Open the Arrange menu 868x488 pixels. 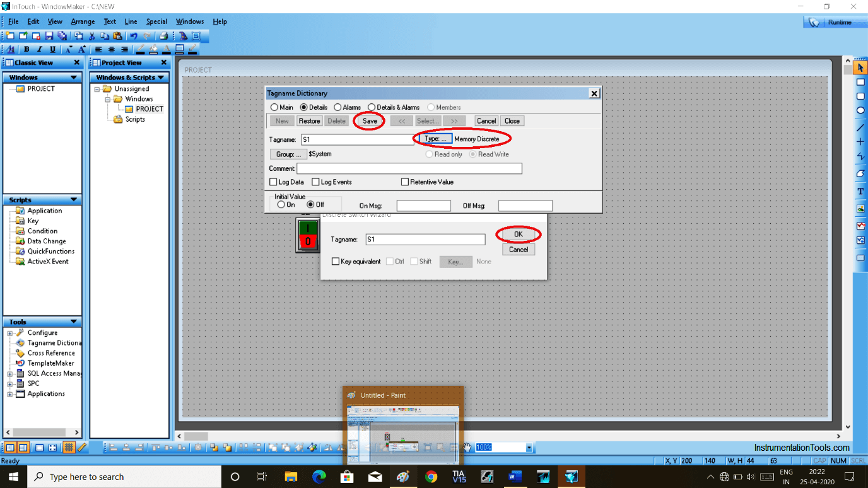point(83,21)
